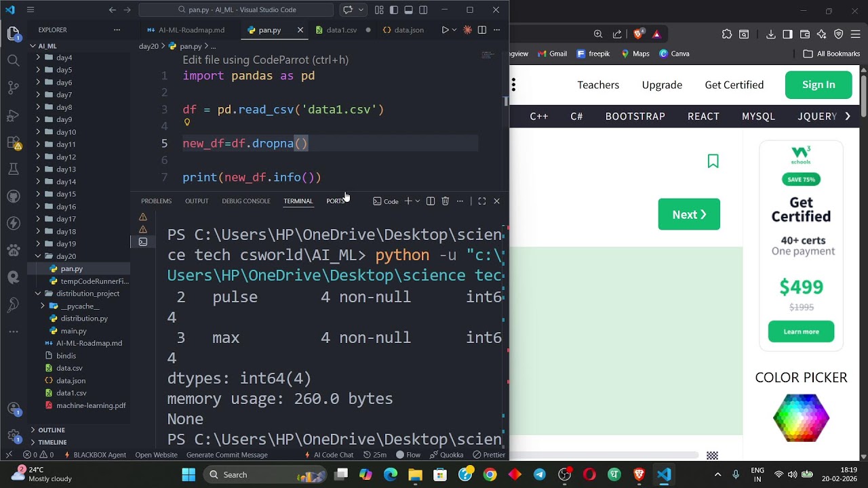Toggle browser sidebar panel icon

point(788,34)
